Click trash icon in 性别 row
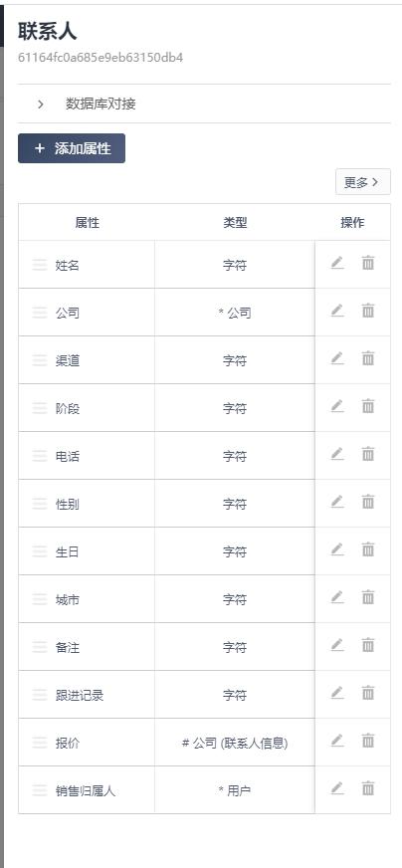This screenshot has height=868, width=402. 368,502
